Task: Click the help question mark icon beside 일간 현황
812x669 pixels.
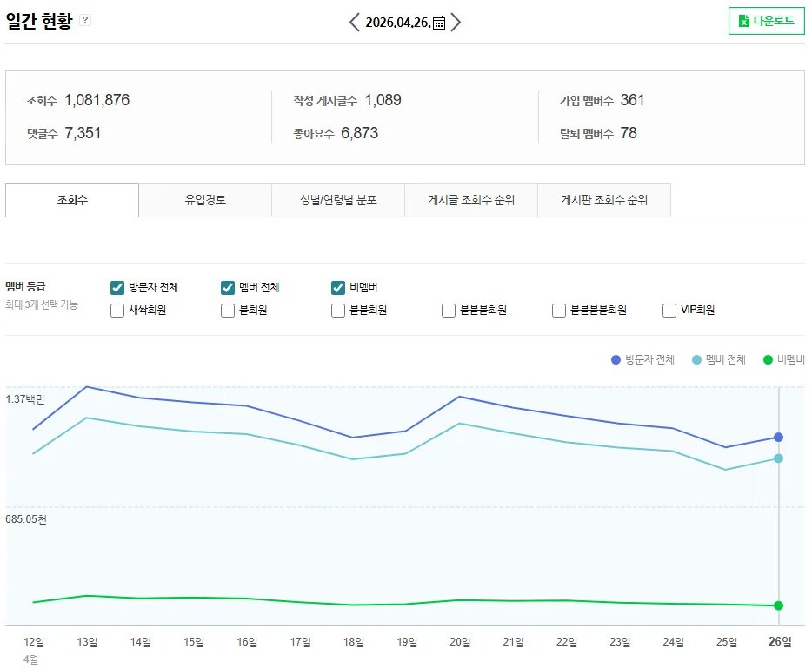Action: 85,20
